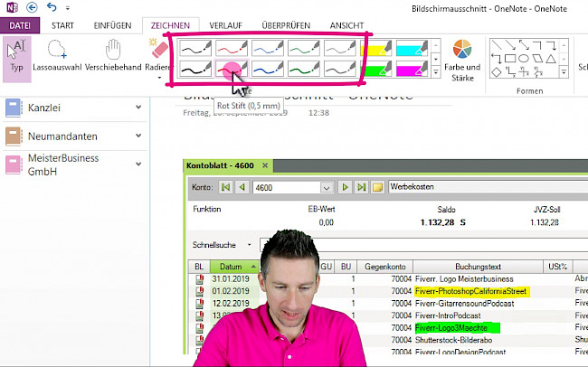The height and width of the screenshot is (367, 588).
Task: Switch to the EINFÜGEN tab
Action: (112, 25)
